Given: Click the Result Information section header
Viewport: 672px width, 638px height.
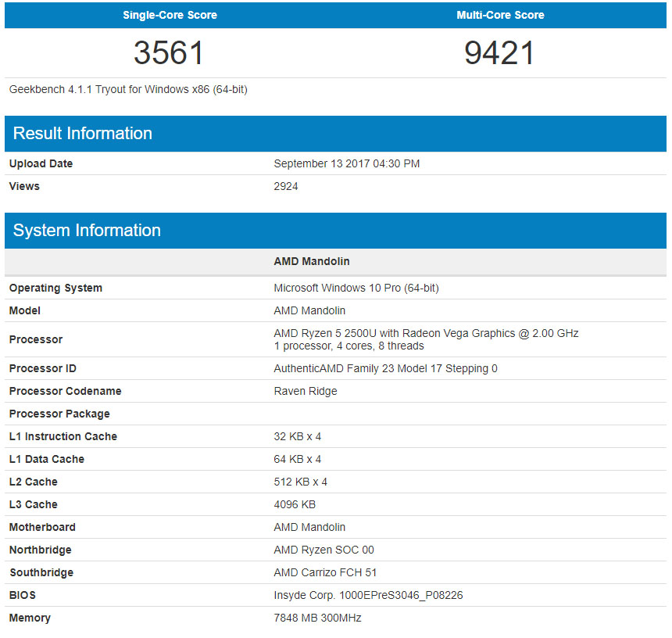Looking at the screenshot, I should (x=335, y=134).
